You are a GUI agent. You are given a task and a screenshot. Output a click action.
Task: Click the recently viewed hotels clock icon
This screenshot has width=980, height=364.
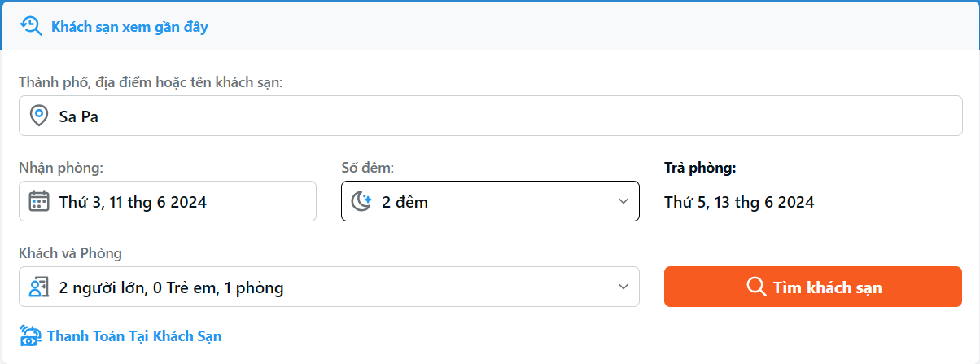point(31,26)
